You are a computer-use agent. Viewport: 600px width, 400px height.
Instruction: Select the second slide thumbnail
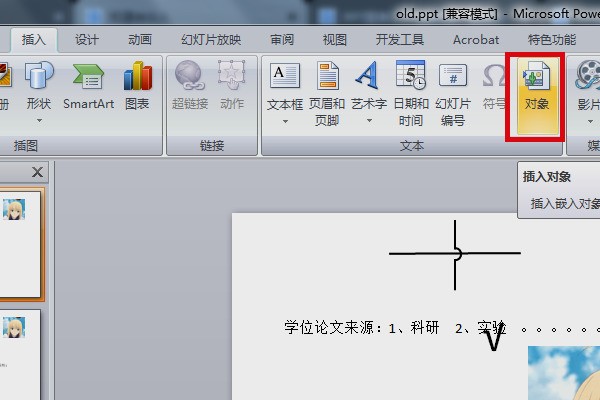click(x=20, y=355)
